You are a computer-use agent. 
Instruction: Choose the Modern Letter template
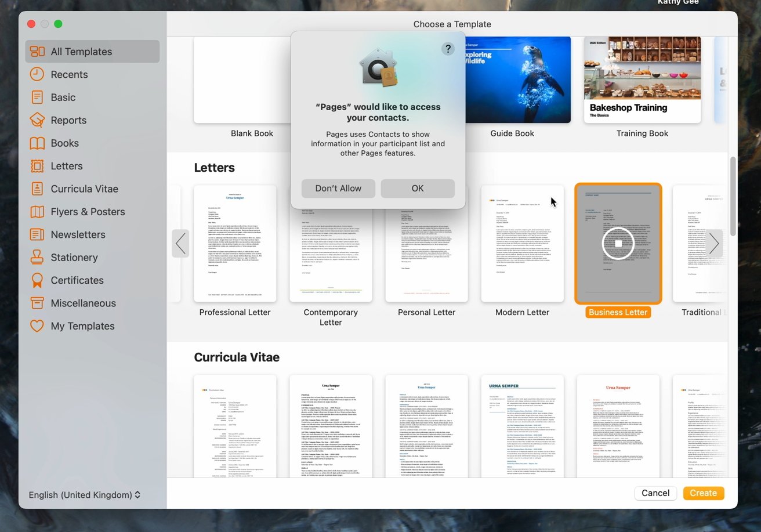(522, 244)
